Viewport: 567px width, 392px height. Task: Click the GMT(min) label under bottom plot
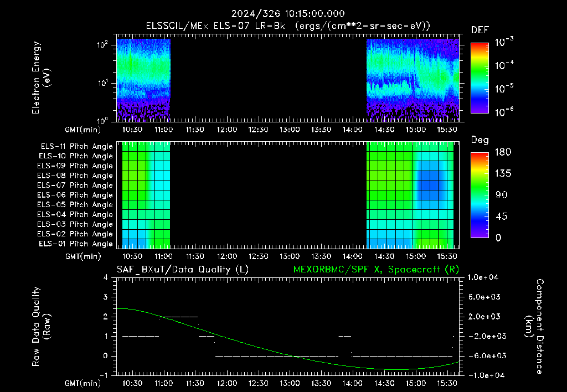tap(83, 383)
